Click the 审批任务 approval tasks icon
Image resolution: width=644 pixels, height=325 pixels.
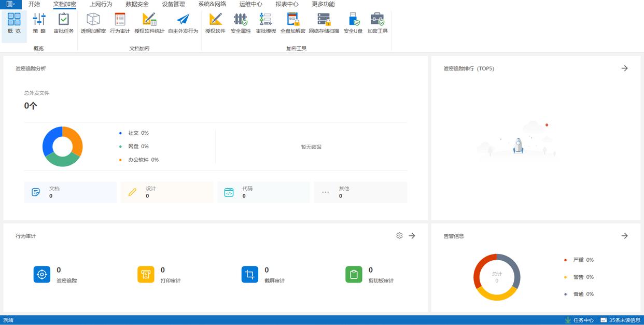[x=64, y=23]
